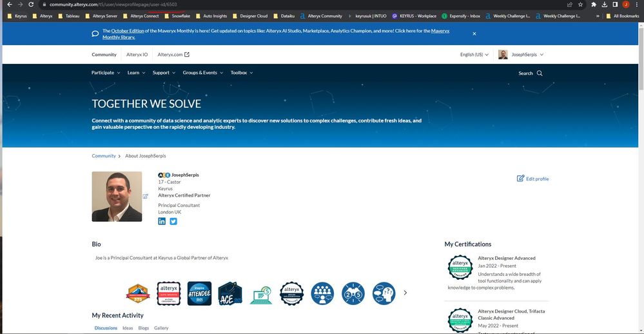Click the browser forward arrow
The height and width of the screenshot is (334, 644).
[x=20, y=4]
